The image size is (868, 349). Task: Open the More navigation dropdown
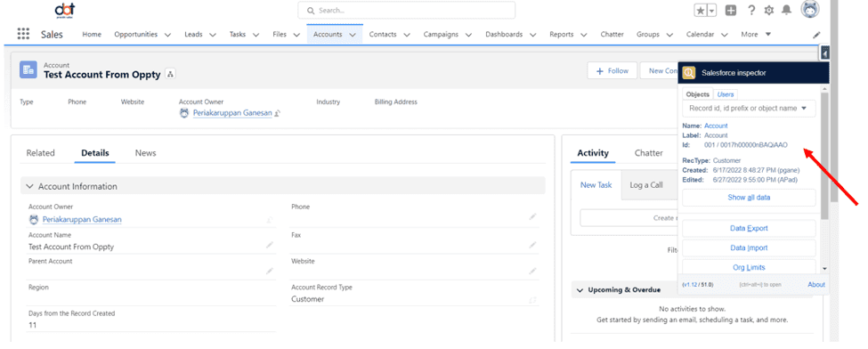point(756,35)
